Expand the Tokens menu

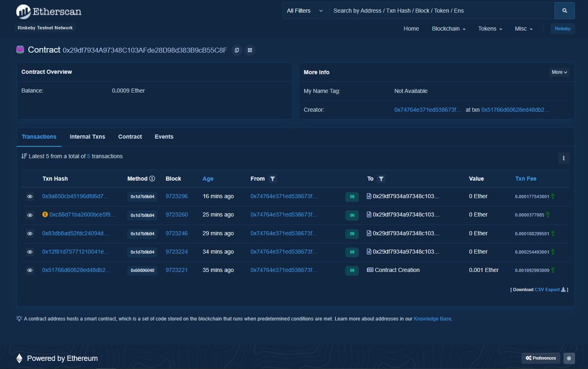[490, 29]
